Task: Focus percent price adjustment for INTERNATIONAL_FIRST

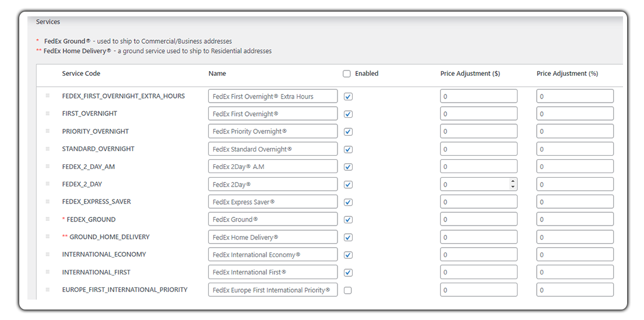Action: point(575,272)
